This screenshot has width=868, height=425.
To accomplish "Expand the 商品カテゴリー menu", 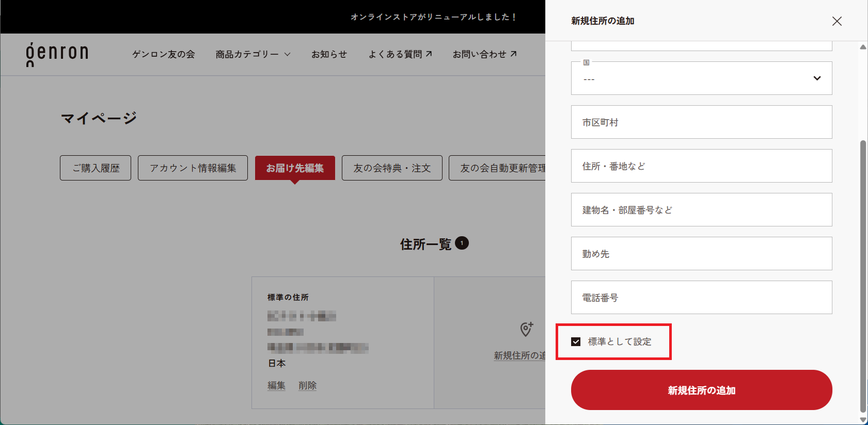I will pos(253,54).
